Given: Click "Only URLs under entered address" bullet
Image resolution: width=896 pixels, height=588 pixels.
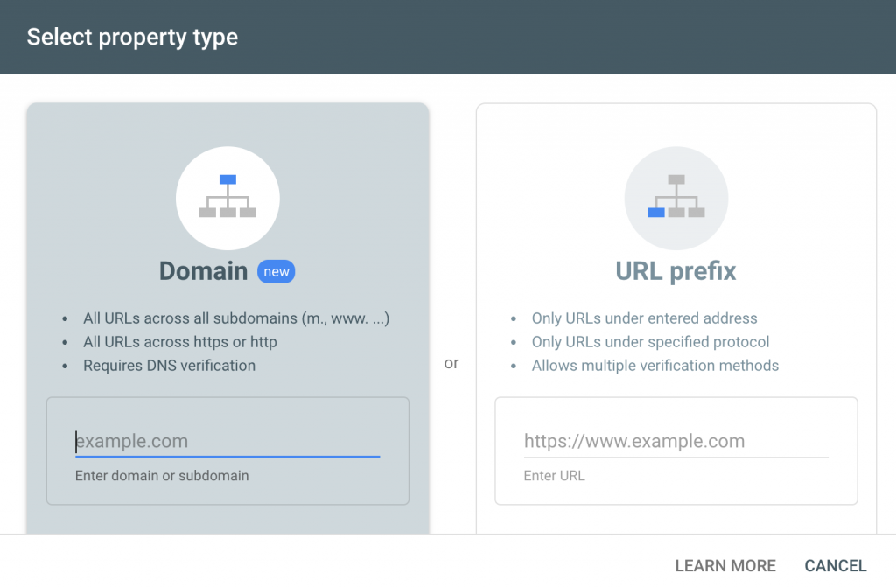Looking at the screenshot, I should [x=644, y=318].
